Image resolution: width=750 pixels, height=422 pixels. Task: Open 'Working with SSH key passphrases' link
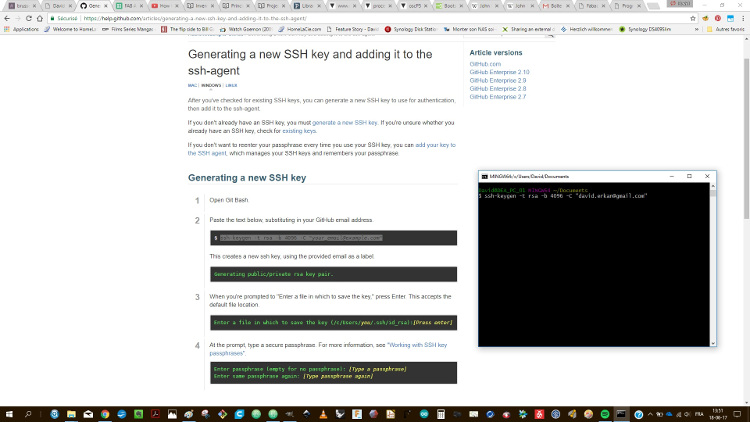pyautogui.click(x=417, y=345)
